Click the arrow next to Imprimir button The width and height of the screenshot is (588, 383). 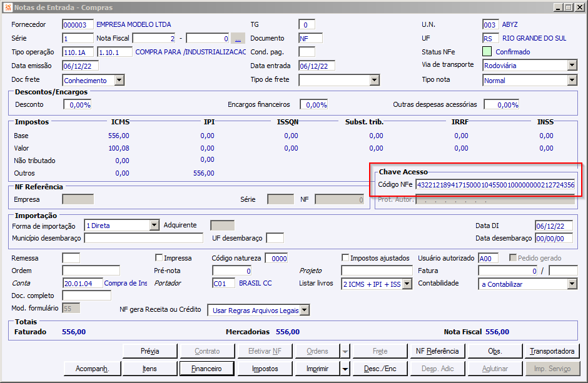(346, 369)
